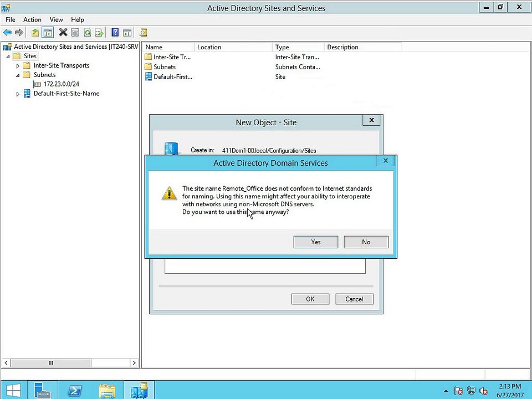Open PowerShell from taskbar
Viewport: 532px width, 399px height.
click(75, 390)
